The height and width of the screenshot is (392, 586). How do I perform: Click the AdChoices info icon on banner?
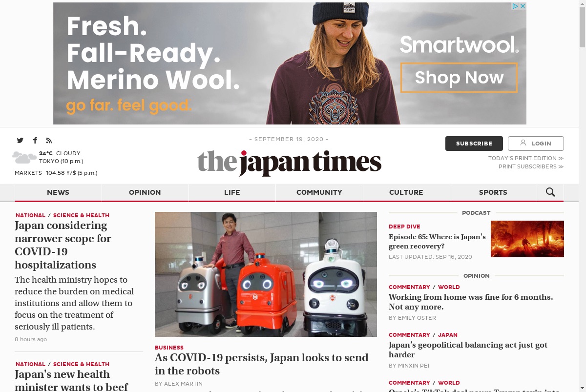[515, 6]
